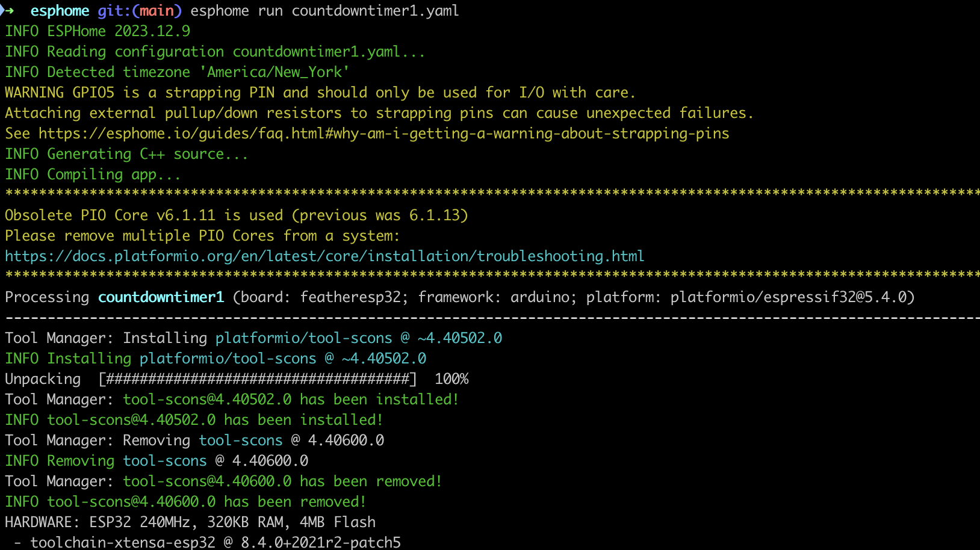Click the "INFO Generating C++ source..." line
This screenshot has width=980, height=550.
[x=126, y=154]
